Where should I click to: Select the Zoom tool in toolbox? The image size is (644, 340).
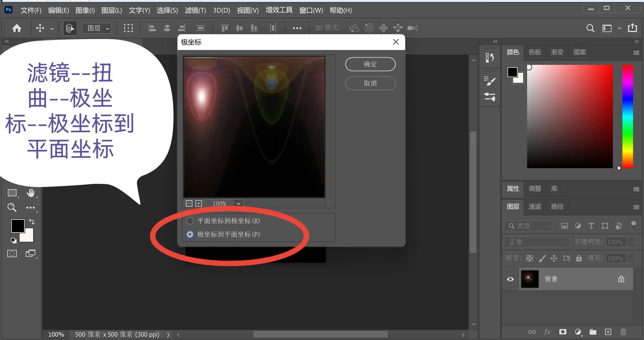(12, 207)
